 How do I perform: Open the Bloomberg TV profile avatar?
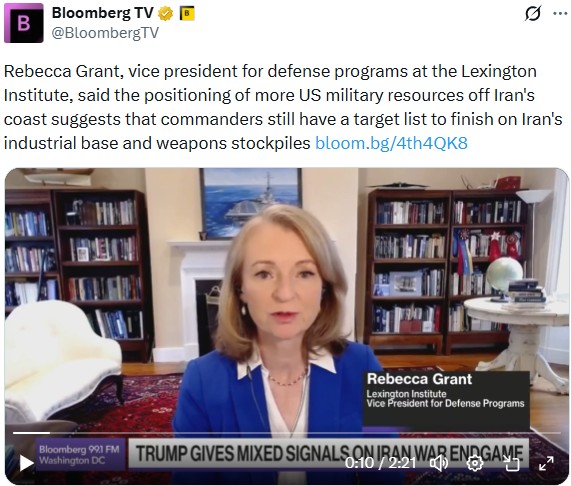click(x=24, y=23)
